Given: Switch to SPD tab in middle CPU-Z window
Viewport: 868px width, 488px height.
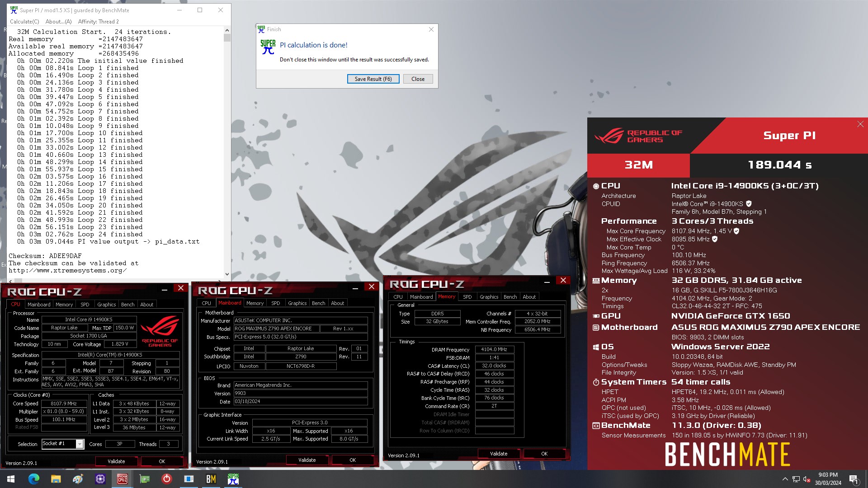Looking at the screenshot, I should point(276,303).
